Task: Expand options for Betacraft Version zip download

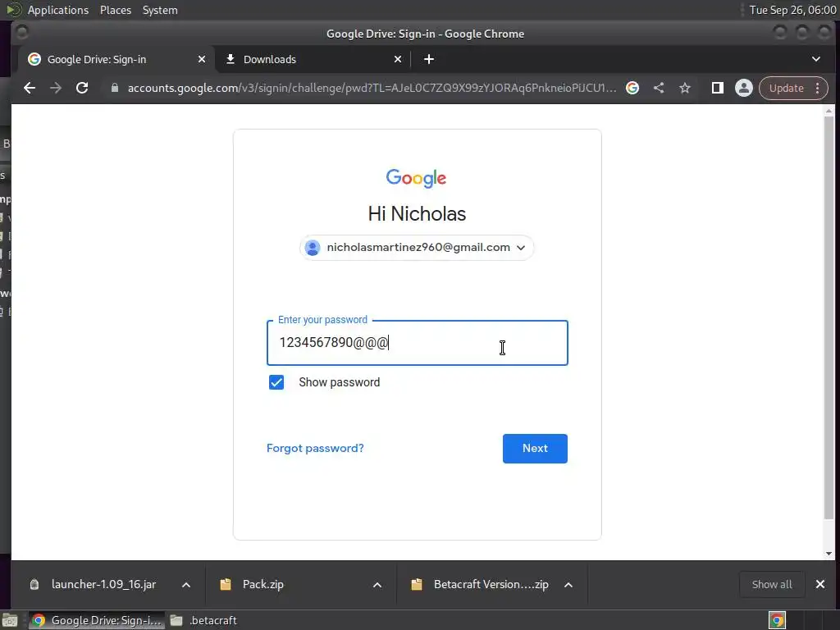Action: (568, 585)
